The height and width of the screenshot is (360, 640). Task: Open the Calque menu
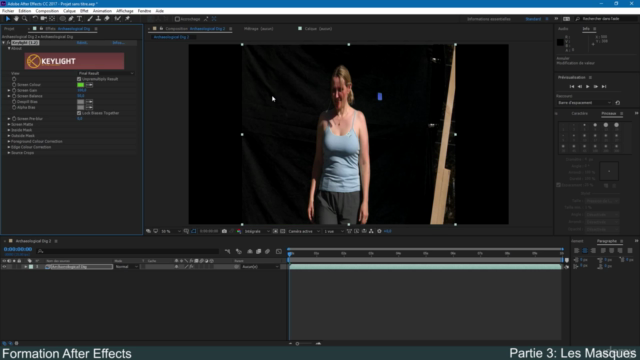pos(69,11)
